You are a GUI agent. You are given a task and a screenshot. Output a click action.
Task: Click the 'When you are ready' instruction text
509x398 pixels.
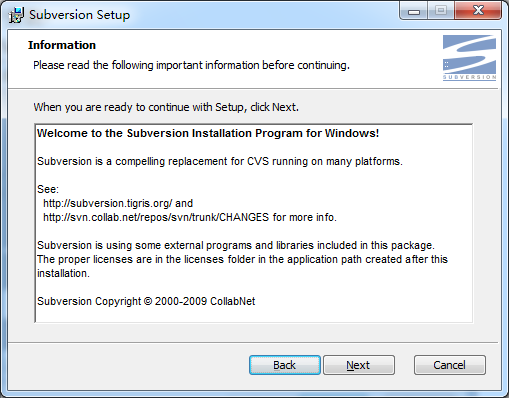pyautogui.click(x=166, y=107)
